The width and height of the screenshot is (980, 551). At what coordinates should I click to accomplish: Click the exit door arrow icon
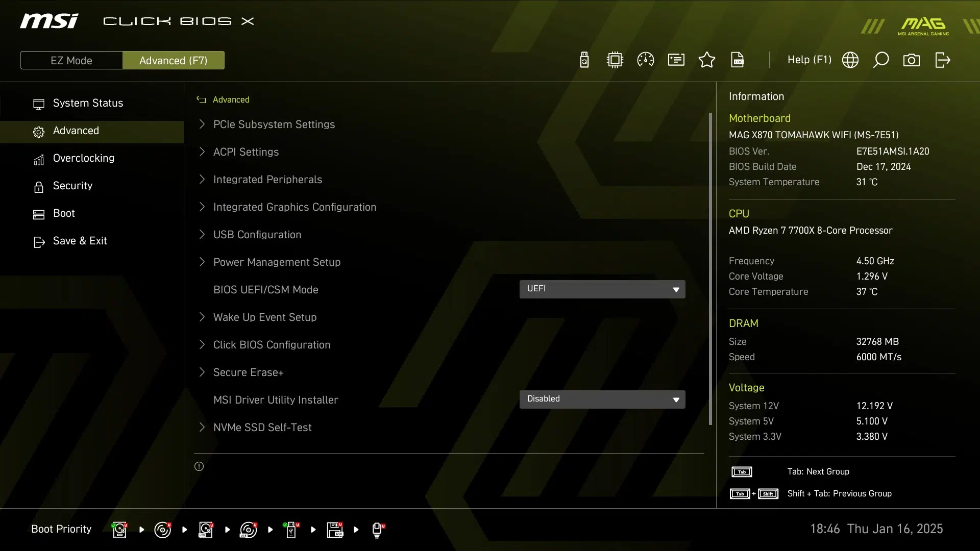coord(943,60)
